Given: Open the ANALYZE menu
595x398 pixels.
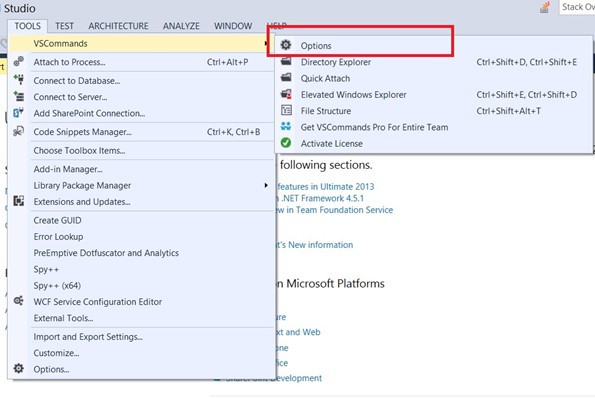Looking at the screenshot, I should click(x=181, y=26).
